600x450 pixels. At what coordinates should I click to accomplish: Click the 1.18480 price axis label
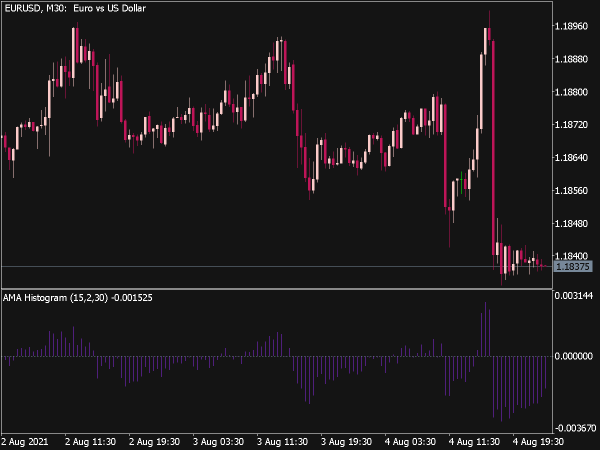click(571, 223)
